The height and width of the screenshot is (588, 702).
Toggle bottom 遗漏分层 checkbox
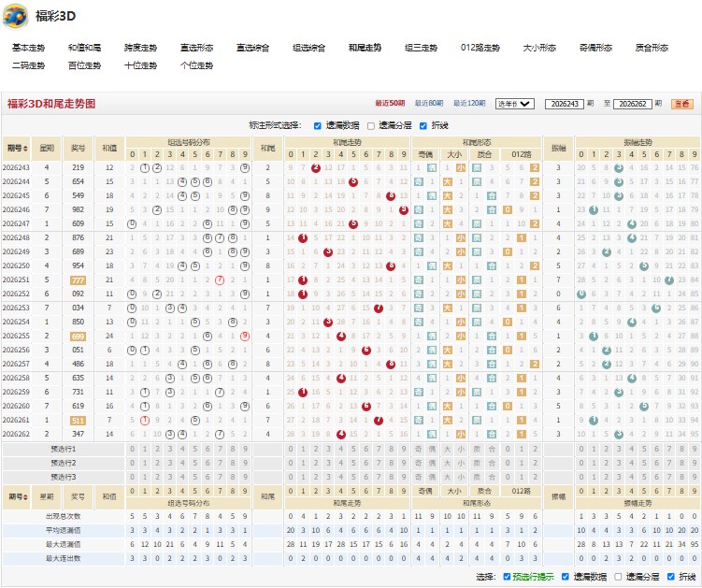point(618,577)
